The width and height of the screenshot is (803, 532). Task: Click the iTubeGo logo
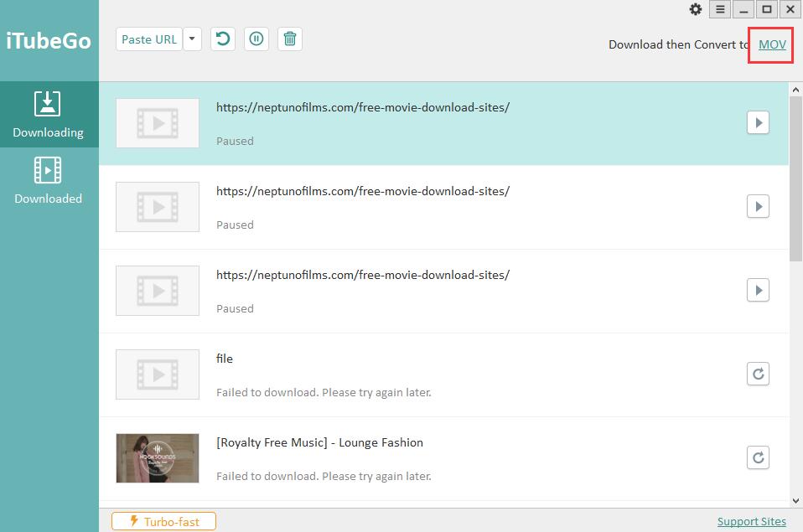[x=49, y=40]
